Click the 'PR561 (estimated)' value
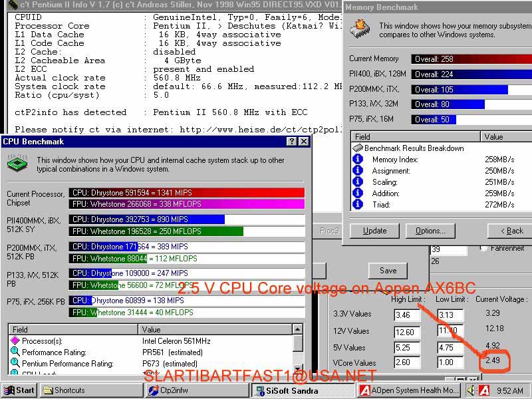The width and height of the screenshot is (532, 399). [172, 352]
